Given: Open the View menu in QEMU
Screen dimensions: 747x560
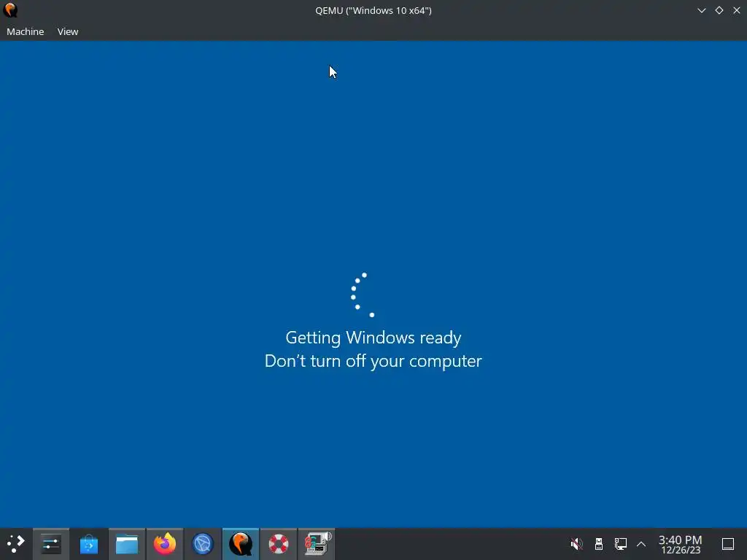Looking at the screenshot, I should point(68,31).
